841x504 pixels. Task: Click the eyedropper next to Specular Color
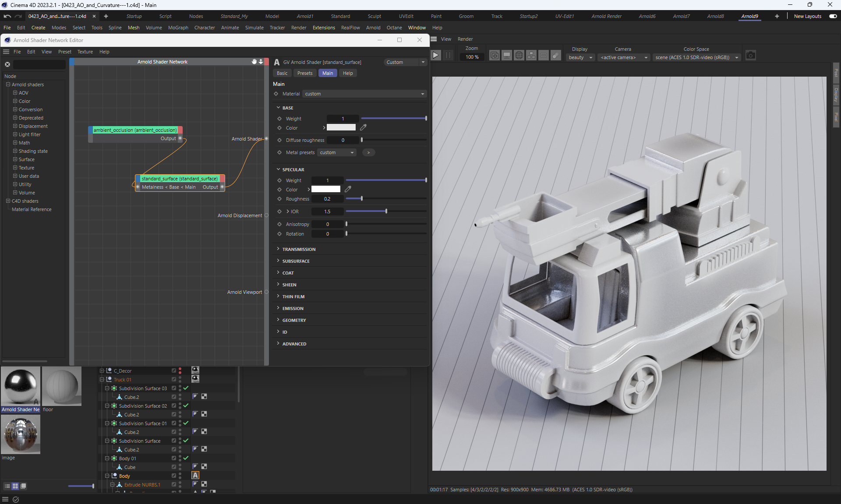[348, 189]
